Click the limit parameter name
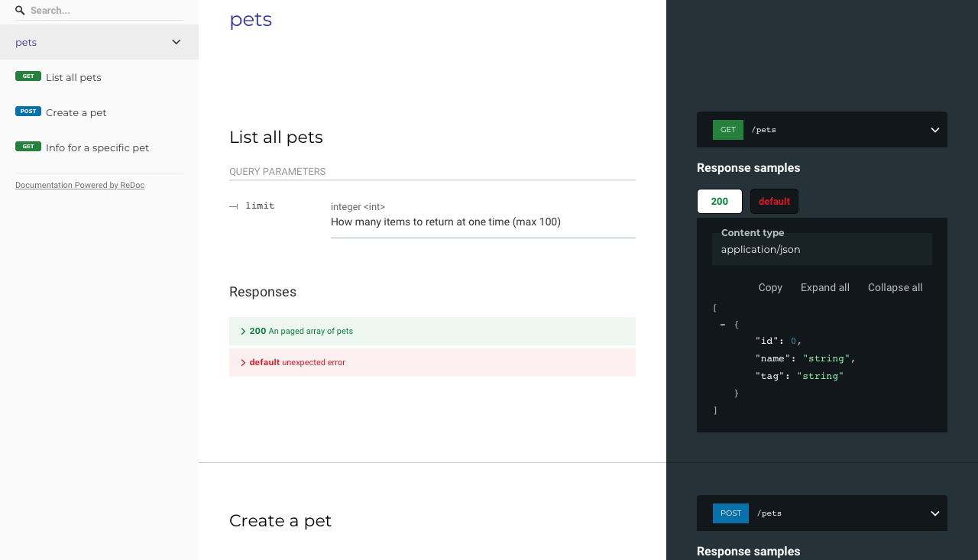 (260, 206)
